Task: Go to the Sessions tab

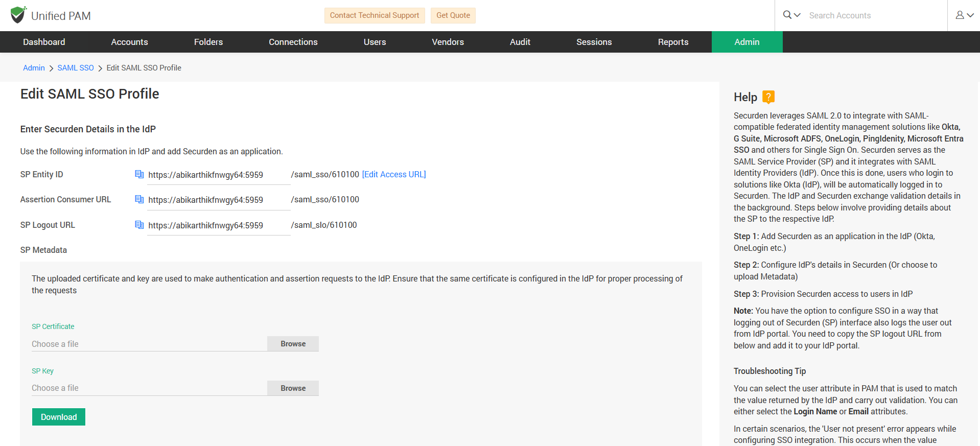Action: (594, 42)
